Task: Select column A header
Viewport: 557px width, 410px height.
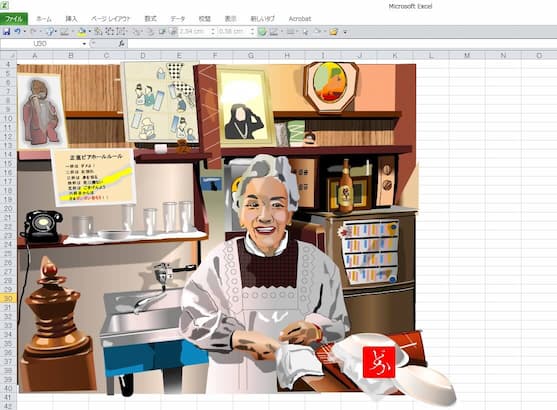Action: tap(35, 55)
